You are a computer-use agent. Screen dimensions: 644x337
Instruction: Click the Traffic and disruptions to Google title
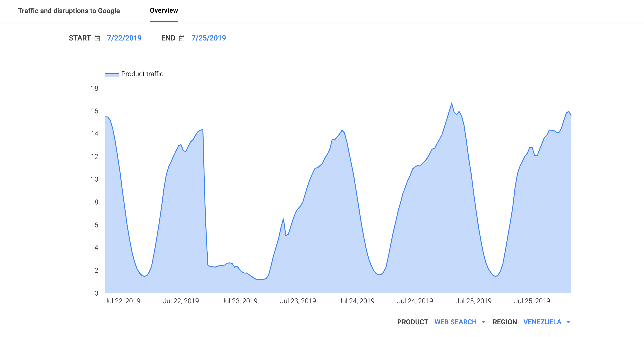[x=69, y=11]
